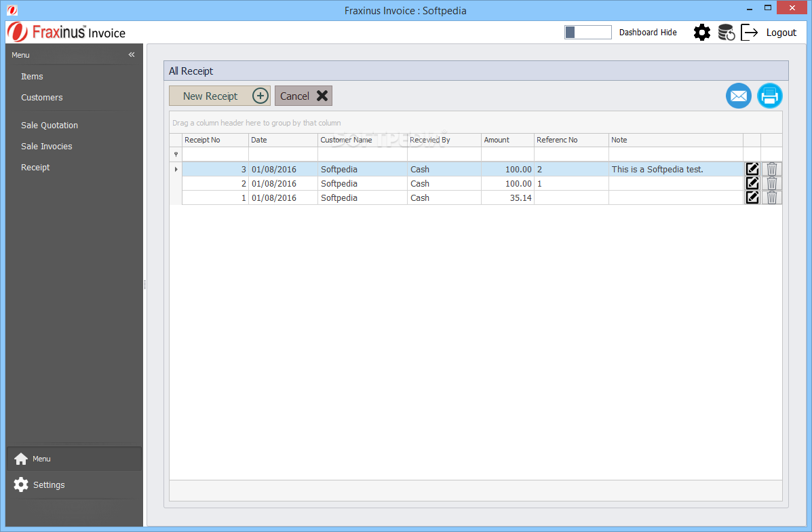Click the sidebar splitter handle
The width and height of the screenshot is (812, 532).
[x=144, y=284]
